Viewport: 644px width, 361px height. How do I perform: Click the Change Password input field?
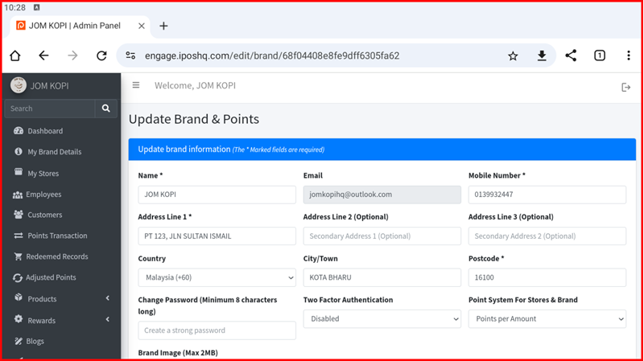tap(217, 330)
